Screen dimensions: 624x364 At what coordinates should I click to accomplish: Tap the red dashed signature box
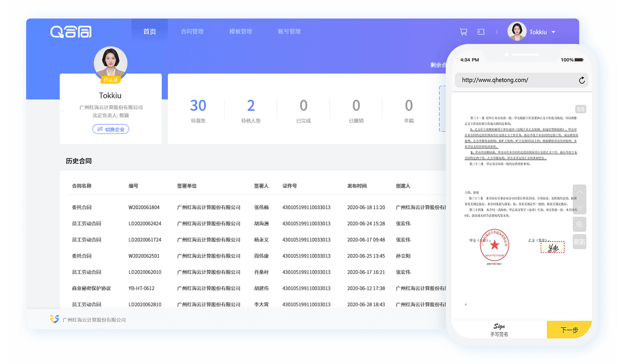point(552,247)
